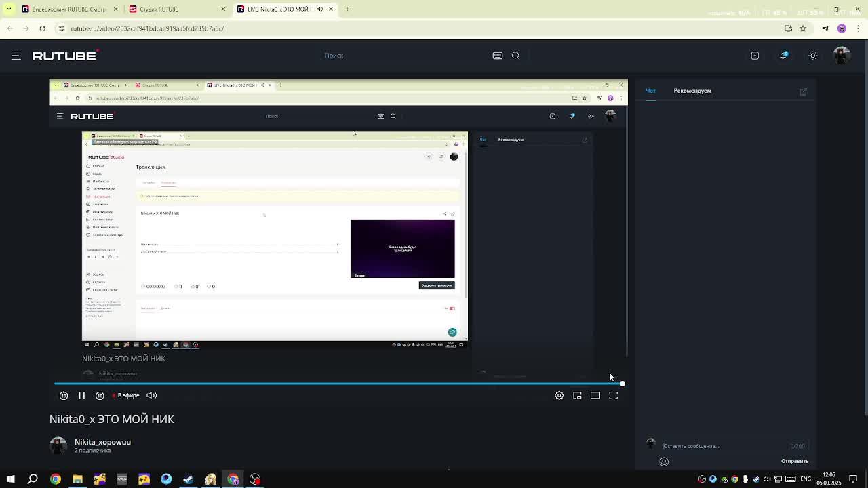Open the RUTUBE hamburger menu
Image resolution: width=868 pixels, height=488 pixels.
[x=16, y=56]
